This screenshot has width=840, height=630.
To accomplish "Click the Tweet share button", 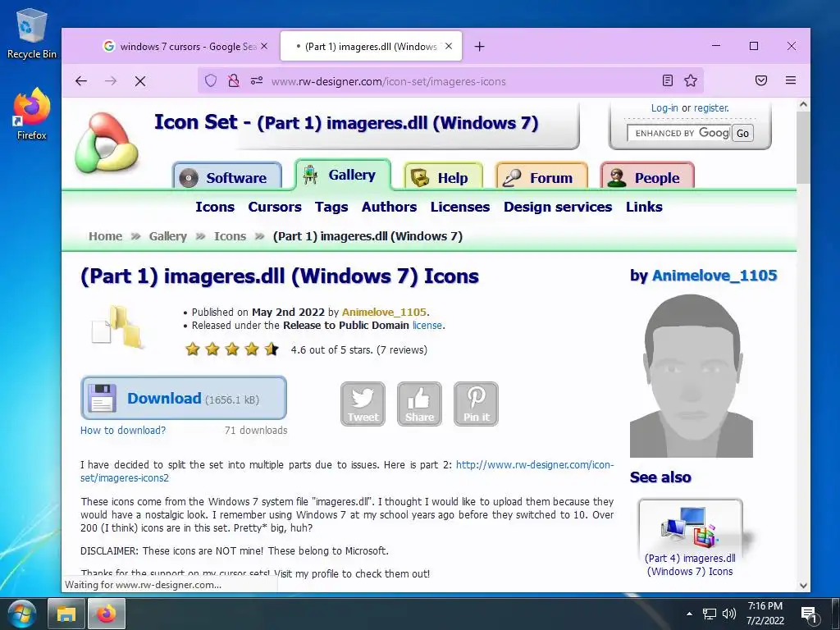I will [x=363, y=404].
